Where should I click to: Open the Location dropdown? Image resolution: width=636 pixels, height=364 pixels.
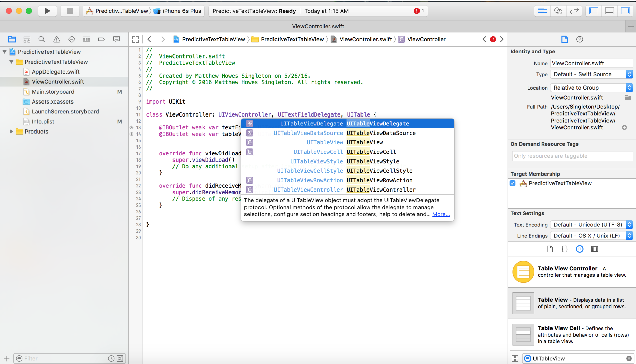591,88
